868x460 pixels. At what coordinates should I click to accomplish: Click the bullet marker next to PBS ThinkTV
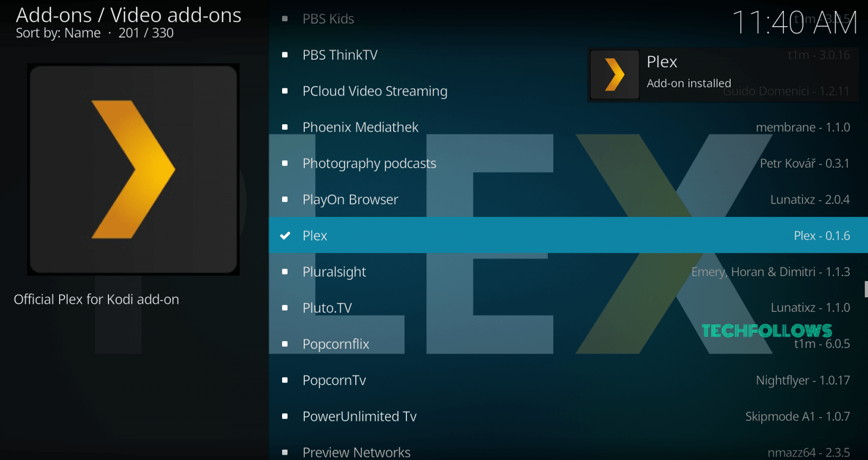[285, 55]
